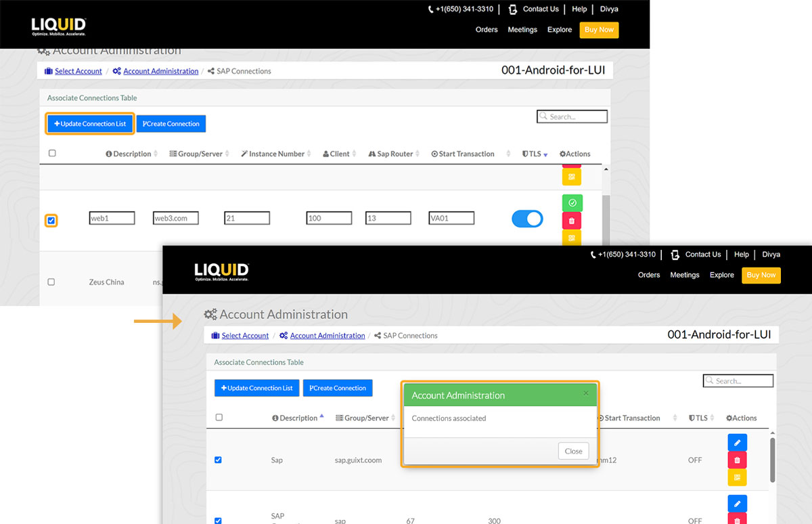
Task: Sort by Description column in lower window
Action: click(x=298, y=418)
